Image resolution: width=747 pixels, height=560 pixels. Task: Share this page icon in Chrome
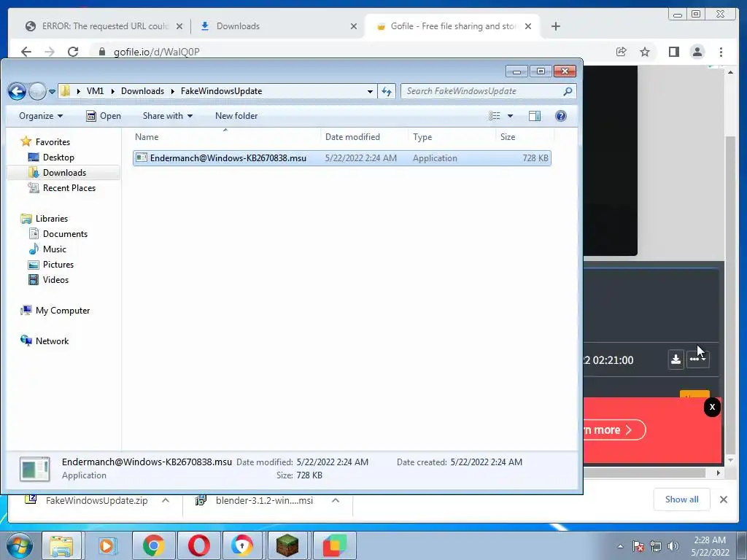[622, 52]
